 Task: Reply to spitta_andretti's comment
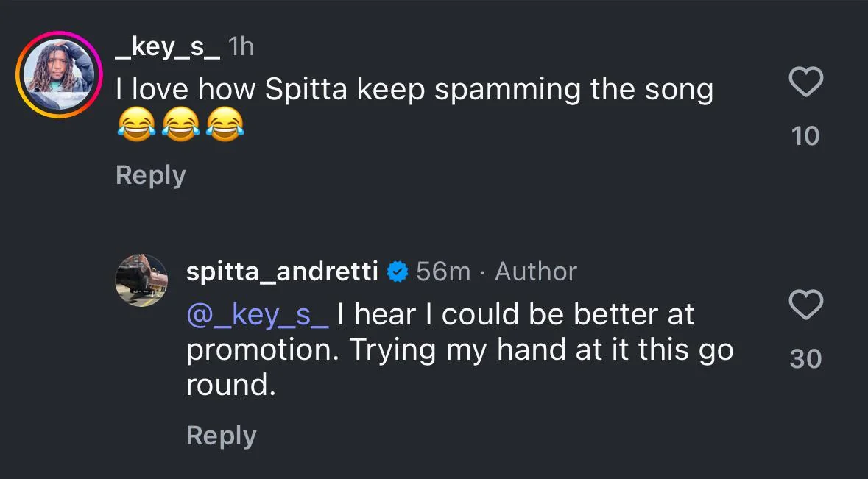(222, 436)
